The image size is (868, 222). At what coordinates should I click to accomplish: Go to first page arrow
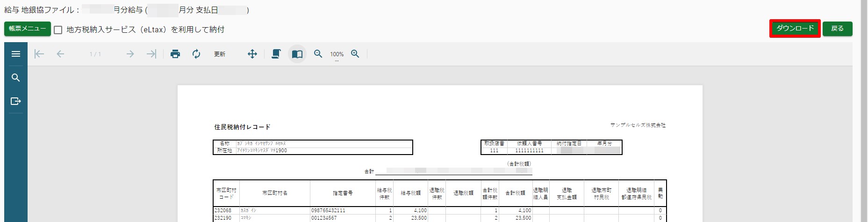pos(39,54)
